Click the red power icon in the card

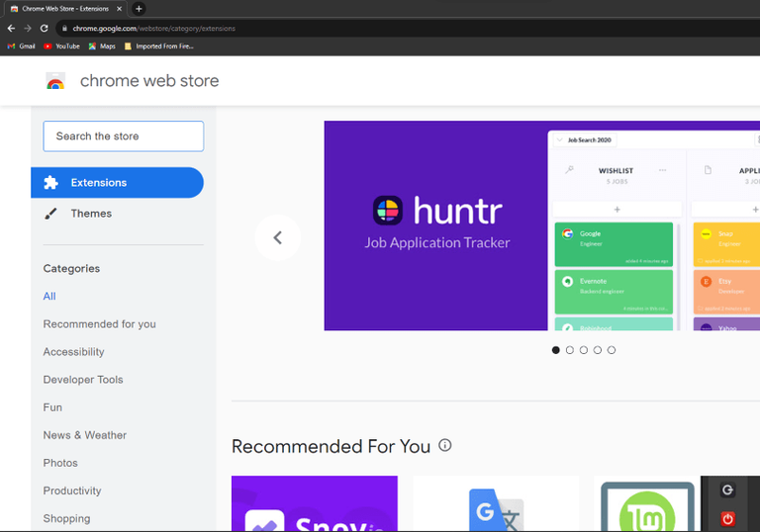[727, 519]
